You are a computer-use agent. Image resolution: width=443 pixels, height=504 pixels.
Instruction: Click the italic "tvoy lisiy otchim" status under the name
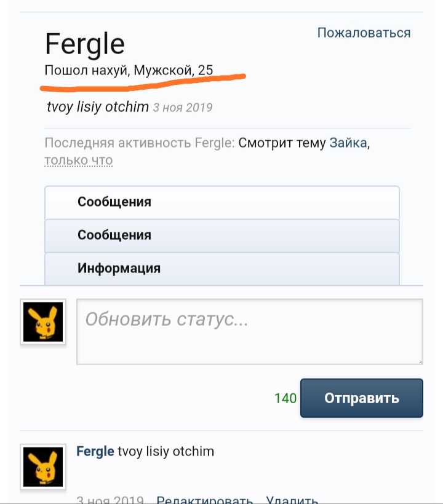(98, 107)
